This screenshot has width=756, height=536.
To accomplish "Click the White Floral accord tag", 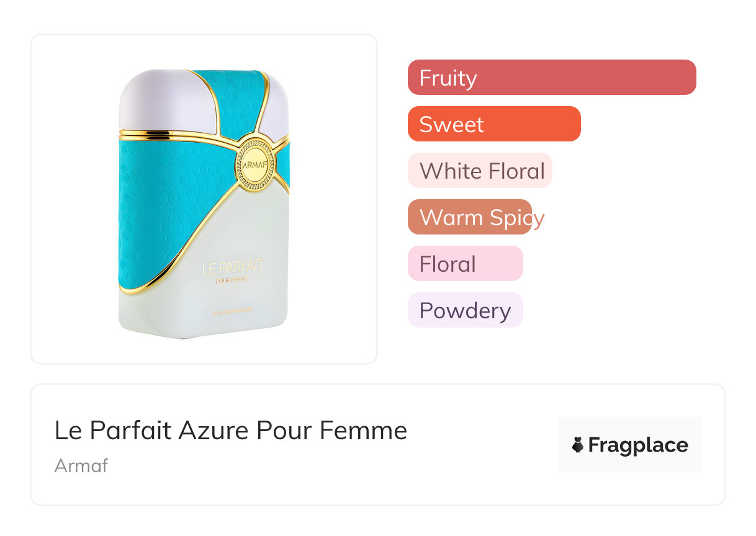I will (480, 171).
